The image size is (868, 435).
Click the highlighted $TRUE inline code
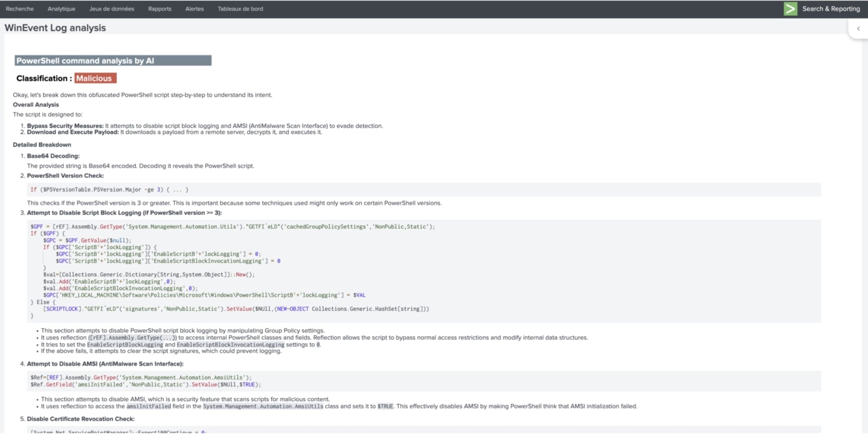pos(385,406)
